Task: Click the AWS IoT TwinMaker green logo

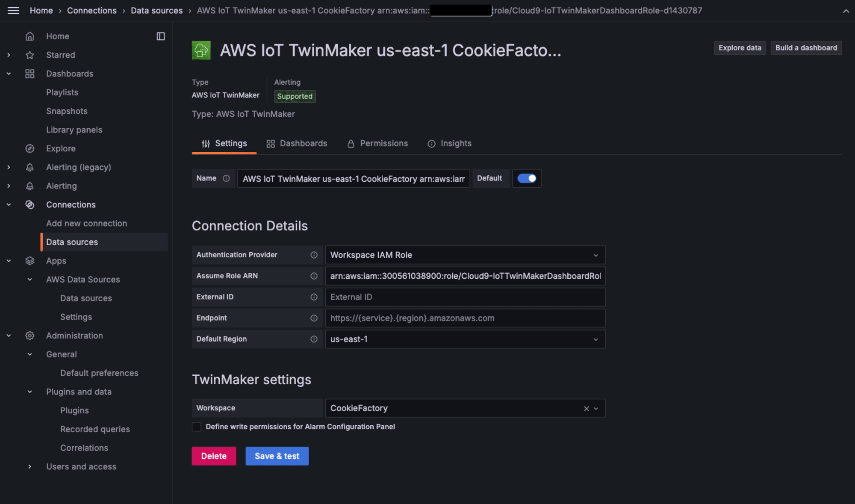Action: (201, 50)
